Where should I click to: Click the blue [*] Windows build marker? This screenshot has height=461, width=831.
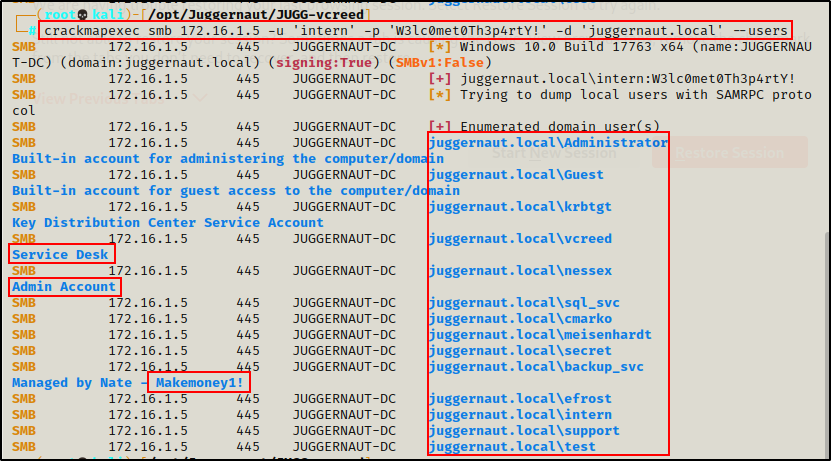pyautogui.click(x=437, y=47)
